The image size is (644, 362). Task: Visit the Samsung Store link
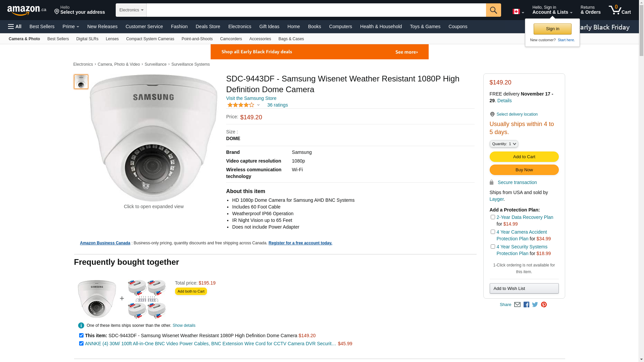251,98
